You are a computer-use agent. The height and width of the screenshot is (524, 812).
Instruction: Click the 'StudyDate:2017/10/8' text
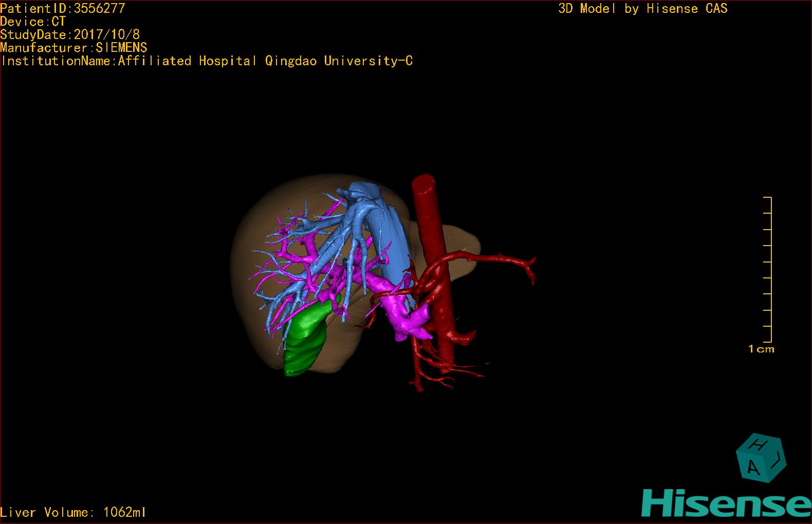[70, 34]
